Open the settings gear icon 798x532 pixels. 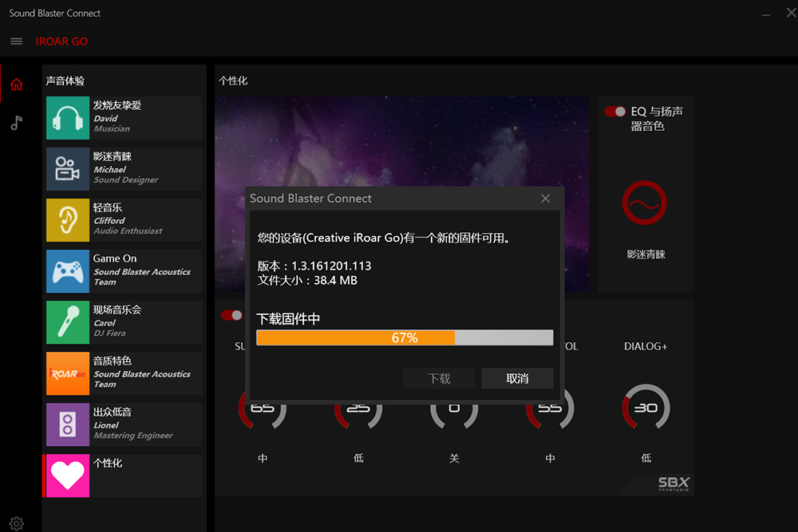point(16,523)
